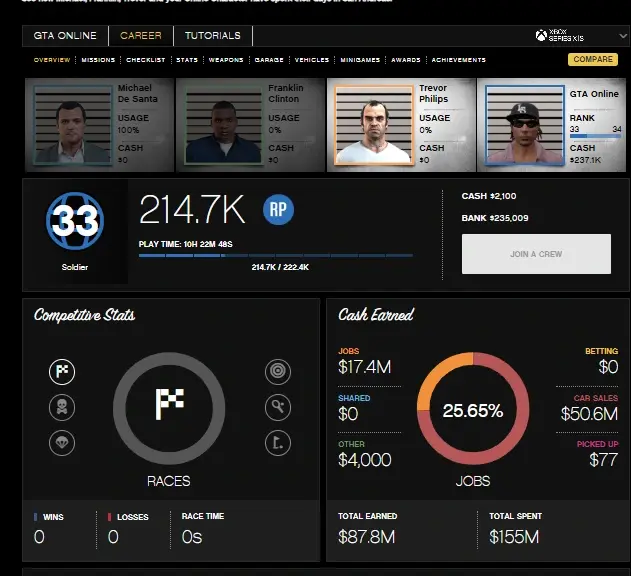
Task: Open the GTA Online tab
Action: tap(65, 36)
